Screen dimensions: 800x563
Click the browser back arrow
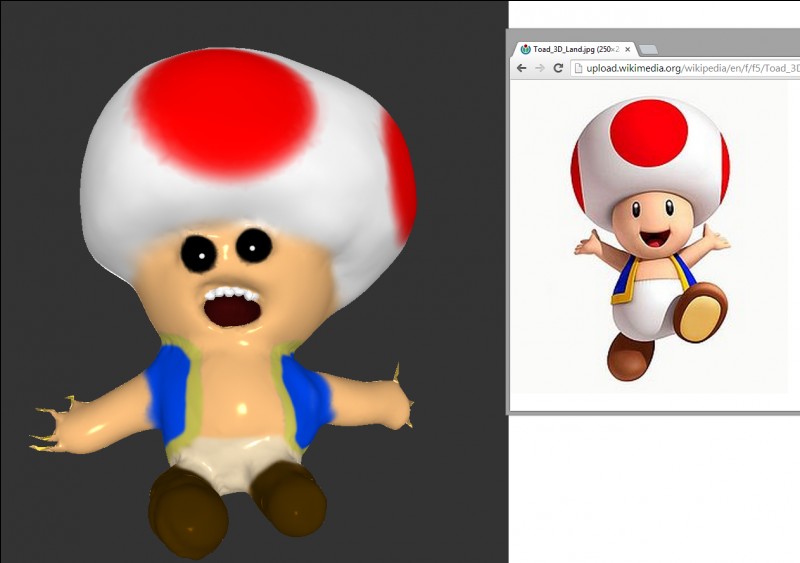(x=521, y=68)
